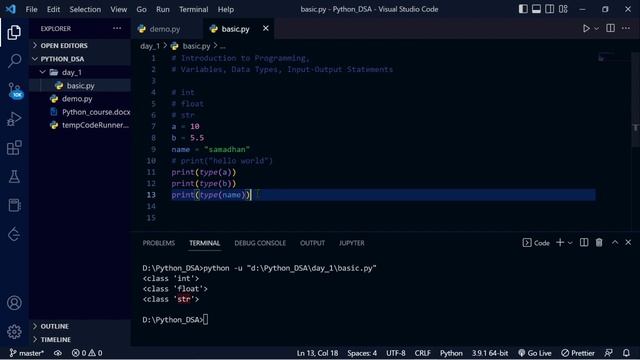Open the Explorer view in activity bar
640x360 pixels.
click(14, 32)
